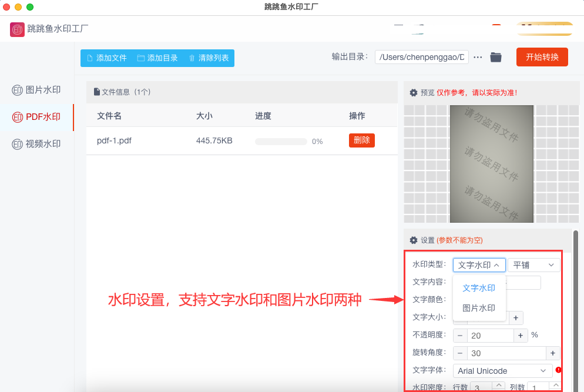
Task: Increase opacity with the plus button
Action: (521, 336)
